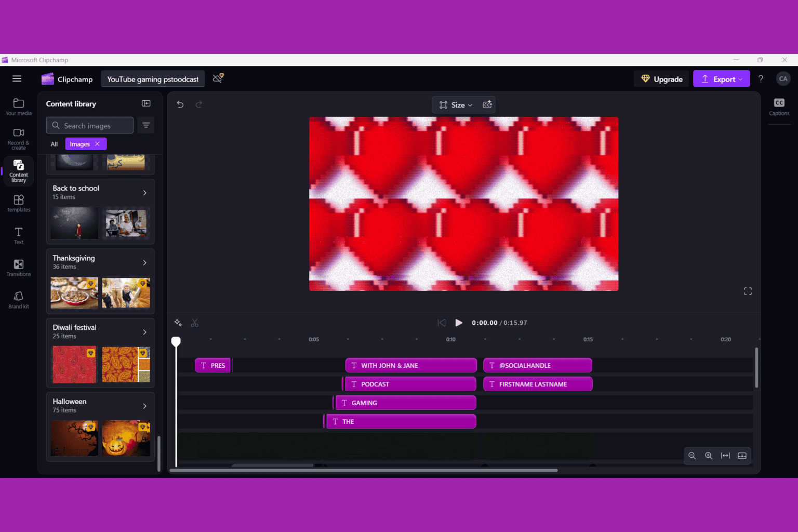Click the Search images field
This screenshot has width=798, height=532.
pyautogui.click(x=90, y=125)
